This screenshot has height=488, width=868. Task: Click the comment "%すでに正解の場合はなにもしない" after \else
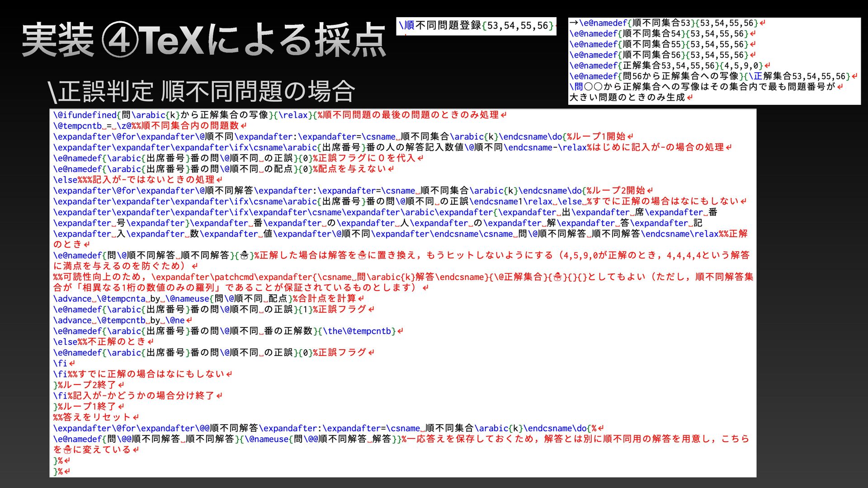[666, 202]
